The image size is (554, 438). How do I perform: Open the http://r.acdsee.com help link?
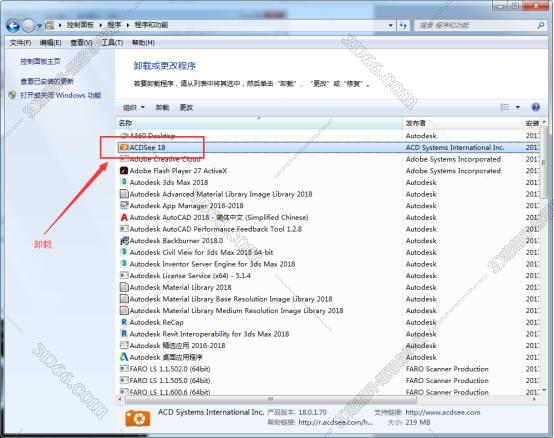[x=335, y=422]
